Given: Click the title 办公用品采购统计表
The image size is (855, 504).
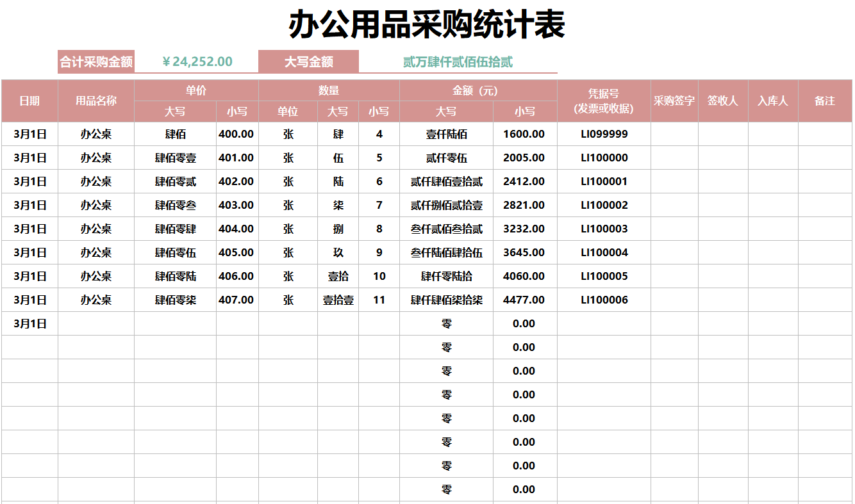Looking at the screenshot, I should tap(426, 26).
